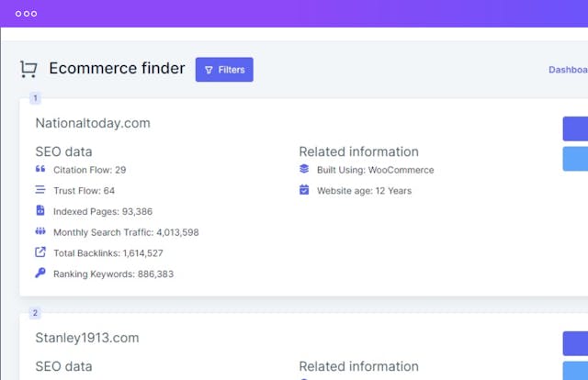Click the Ecommerce finder page heading
The height and width of the screenshot is (380, 588).
117,69
